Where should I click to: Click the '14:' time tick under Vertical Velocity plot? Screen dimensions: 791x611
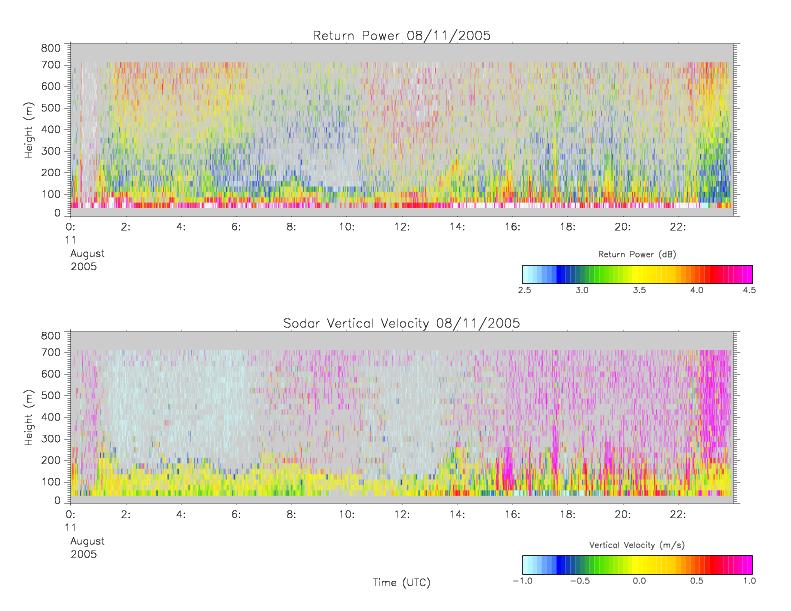coord(457,515)
